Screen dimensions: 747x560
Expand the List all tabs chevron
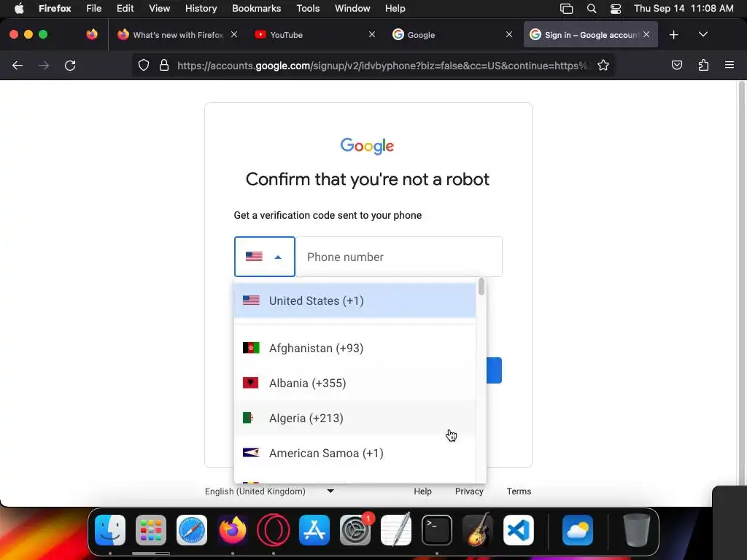point(703,34)
